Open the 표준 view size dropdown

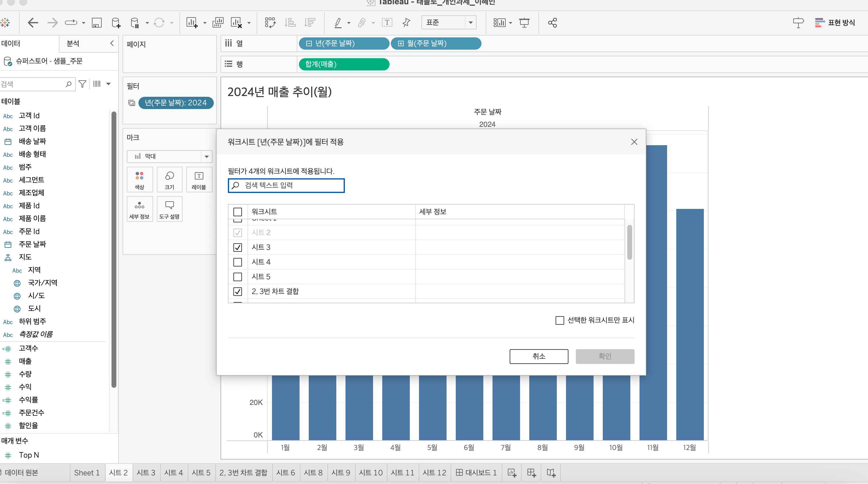point(470,23)
